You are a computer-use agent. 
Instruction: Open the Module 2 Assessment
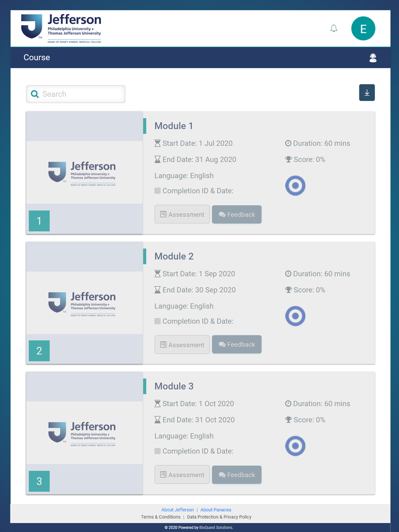click(x=182, y=345)
